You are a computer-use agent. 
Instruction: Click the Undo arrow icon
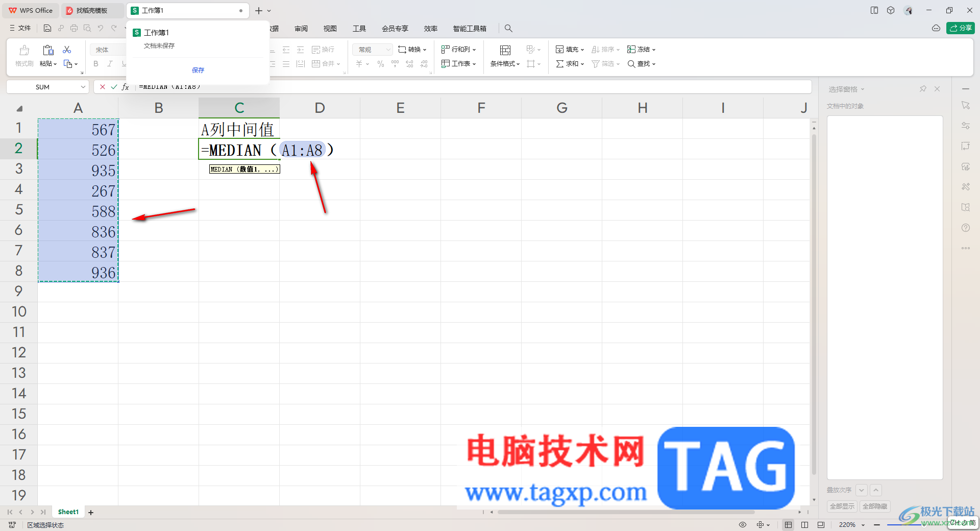point(101,29)
